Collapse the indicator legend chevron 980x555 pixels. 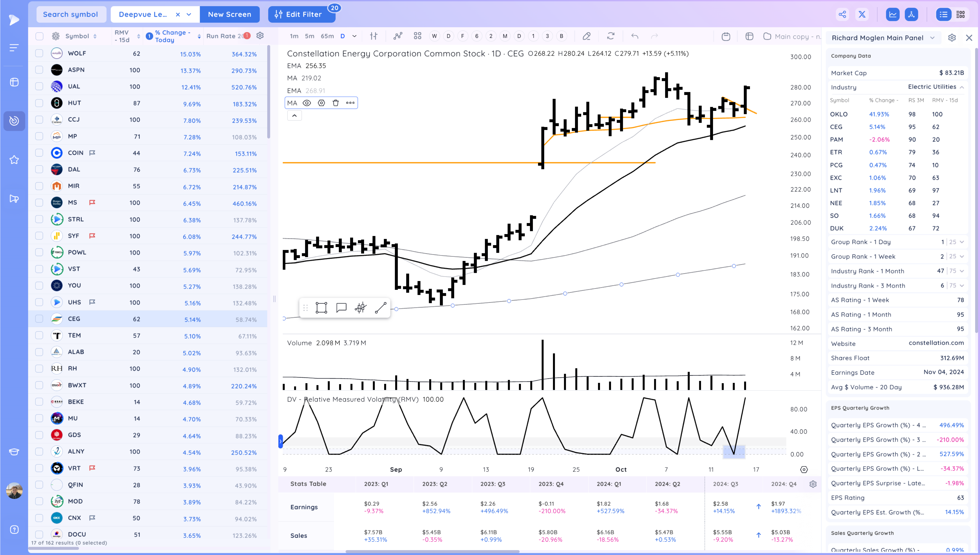(x=294, y=115)
